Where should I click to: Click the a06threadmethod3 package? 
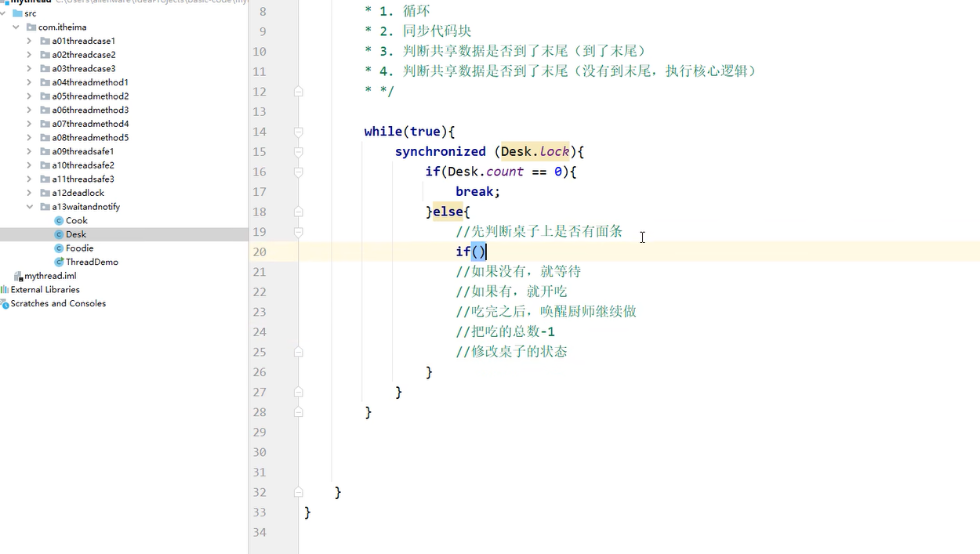[90, 110]
